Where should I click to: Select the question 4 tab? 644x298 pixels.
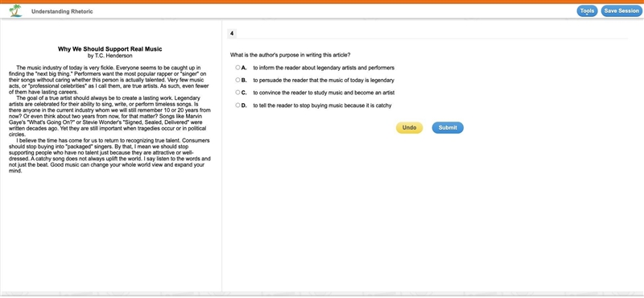point(232,34)
